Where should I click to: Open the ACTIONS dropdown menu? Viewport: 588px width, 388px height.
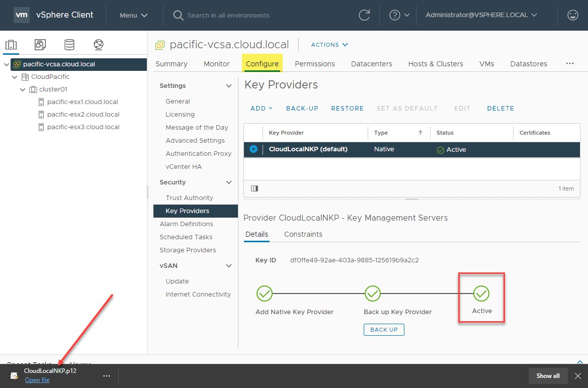click(329, 45)
